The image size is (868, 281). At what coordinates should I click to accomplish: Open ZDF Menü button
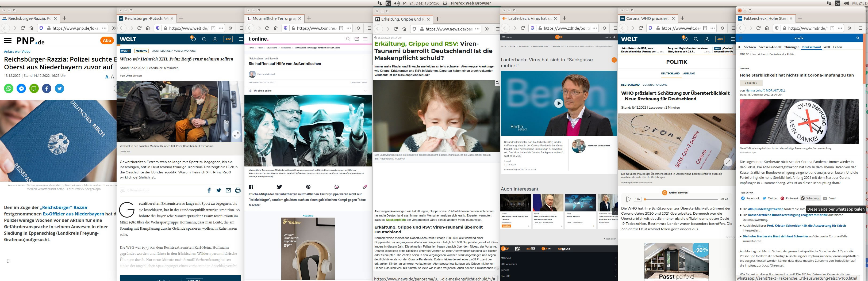(507, 37)
